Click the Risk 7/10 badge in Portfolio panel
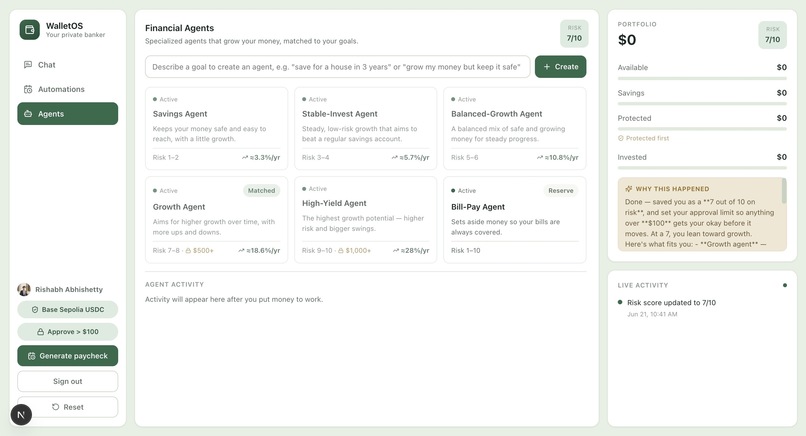Viewport: 806px width, 436px height. point(772,35)
